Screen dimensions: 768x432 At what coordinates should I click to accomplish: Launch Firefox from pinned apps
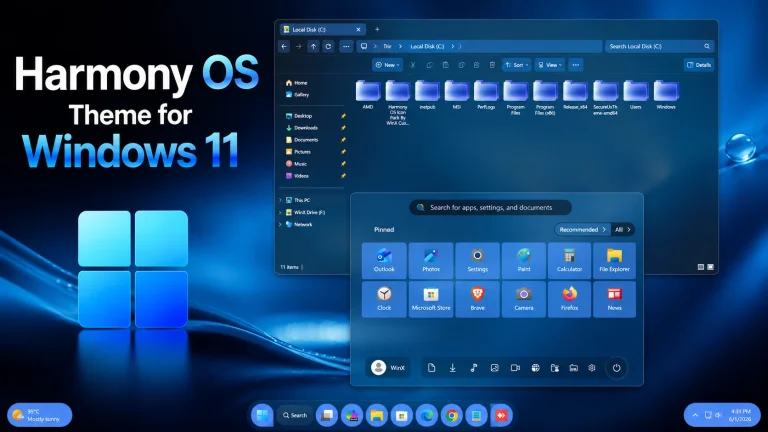click(x=569, y=299)
